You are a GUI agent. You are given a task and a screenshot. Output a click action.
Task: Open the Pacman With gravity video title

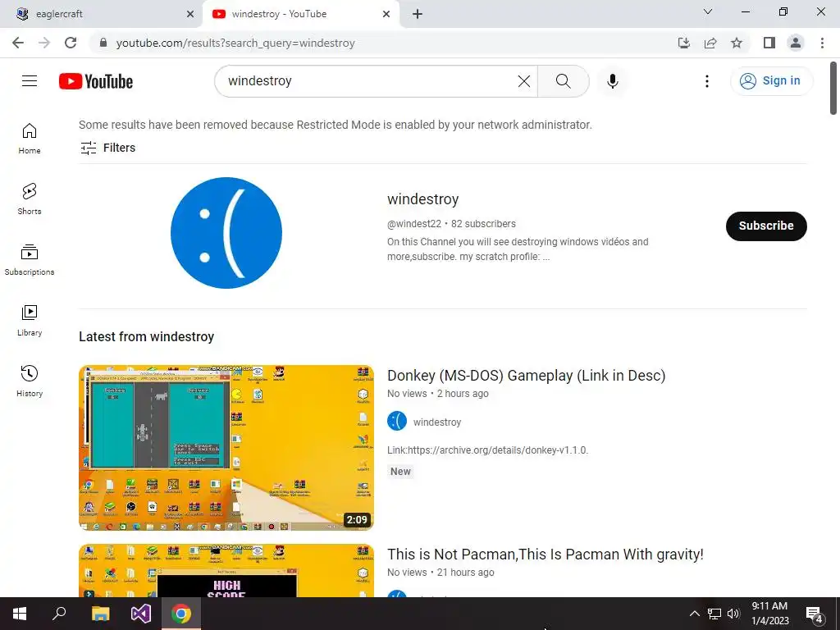coord(545,555)
